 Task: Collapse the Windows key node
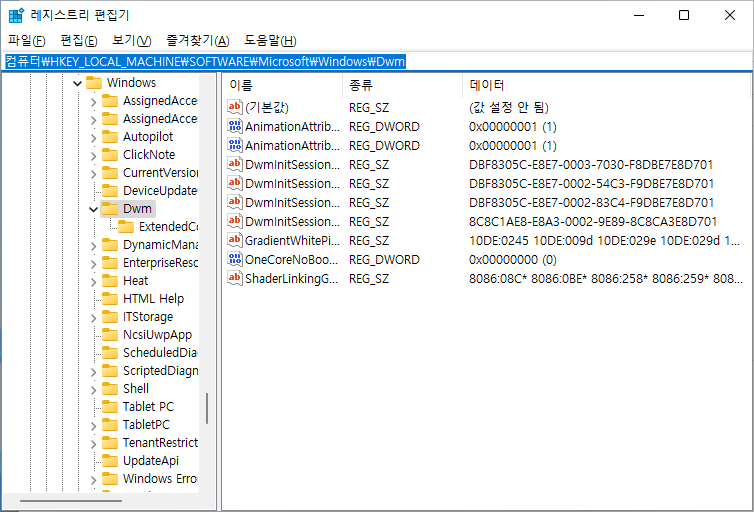(77, 83)
